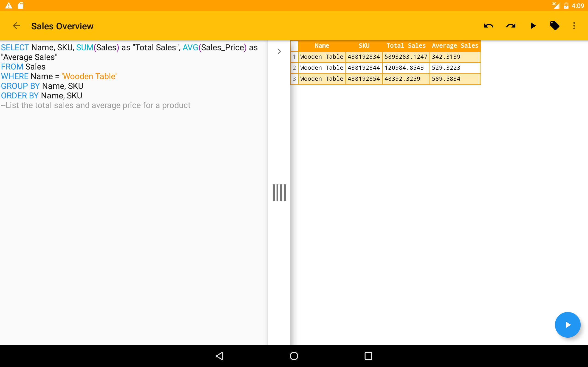Image resolution: width=588 pixels, height=367 pixels.
Task: Click the Name column header
Action: tap(322, 46)
